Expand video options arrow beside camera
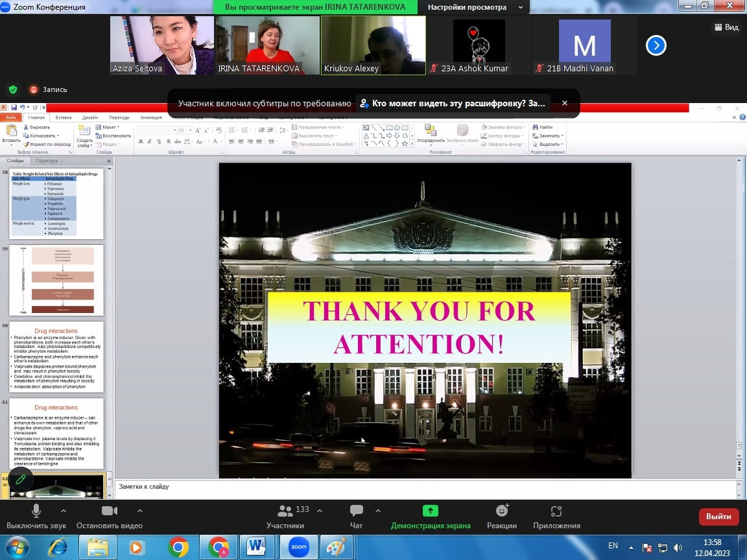The height and width of the screenshot is (560, 747). [x=136, y=511]
